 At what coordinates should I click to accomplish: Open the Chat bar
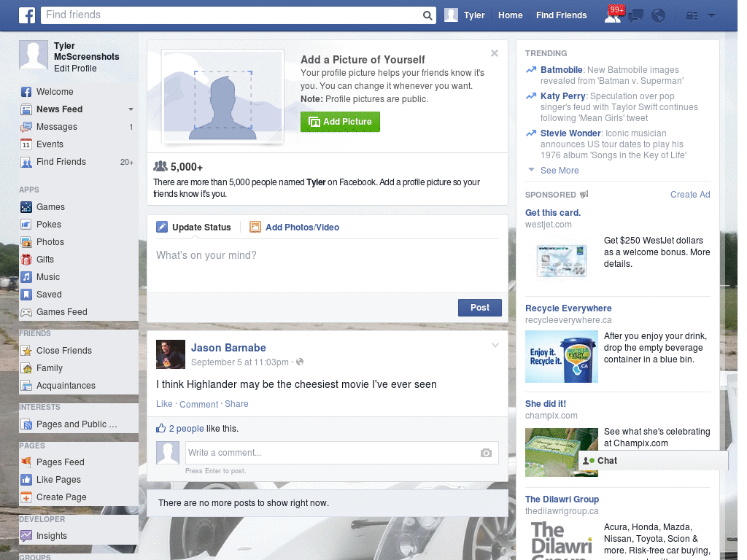pyautogui.click(x=653, y=461)
